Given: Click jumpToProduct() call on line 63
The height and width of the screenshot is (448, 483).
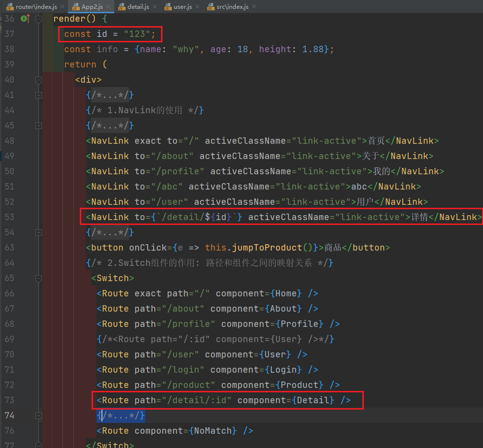Looking at the screenshot, I should click(273, 248).
